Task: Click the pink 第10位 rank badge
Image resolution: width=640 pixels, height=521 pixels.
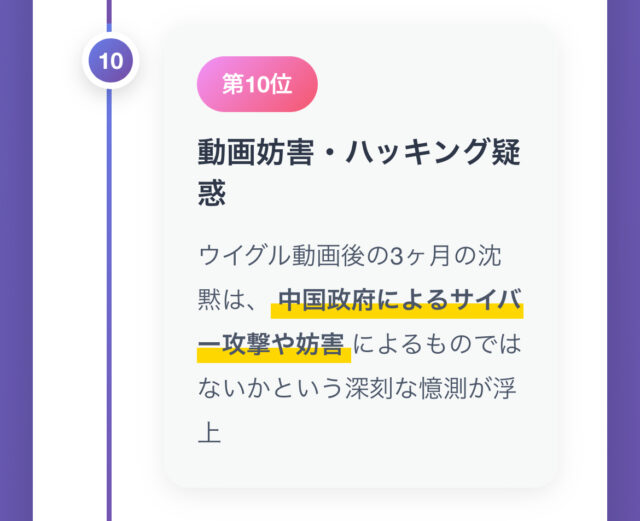Action: pos(257,84)
